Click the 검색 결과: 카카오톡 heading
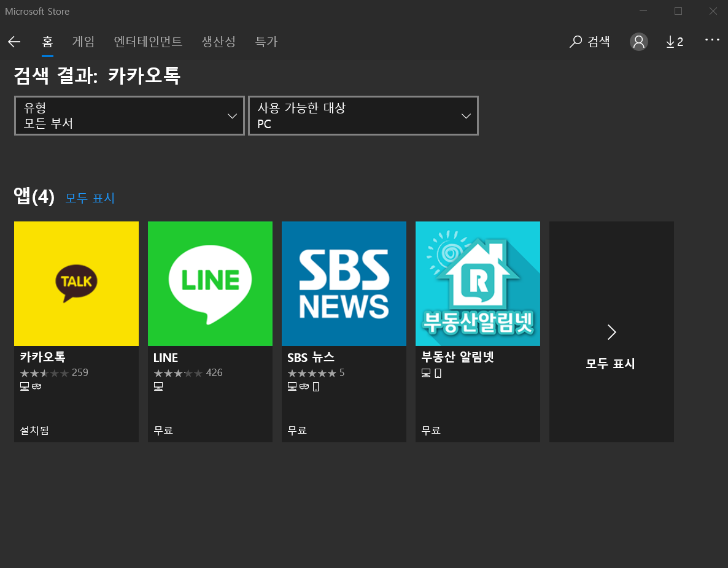The height and width of the screenshot is (568, 728). pyautogui.click(x=97, y=75)
